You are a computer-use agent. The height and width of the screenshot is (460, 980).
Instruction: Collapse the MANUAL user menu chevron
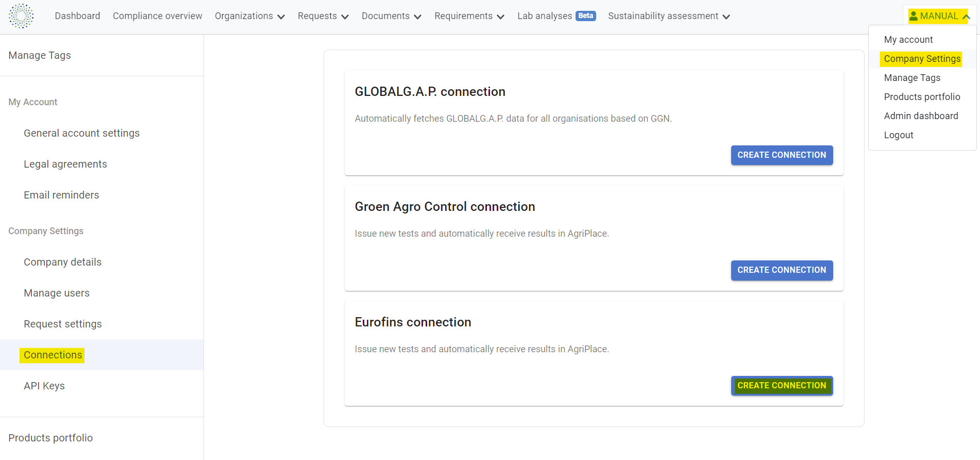(966, 17)
